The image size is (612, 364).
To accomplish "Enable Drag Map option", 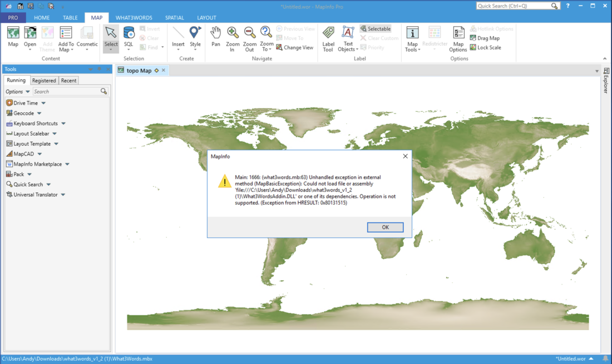I will click(485, 38).
